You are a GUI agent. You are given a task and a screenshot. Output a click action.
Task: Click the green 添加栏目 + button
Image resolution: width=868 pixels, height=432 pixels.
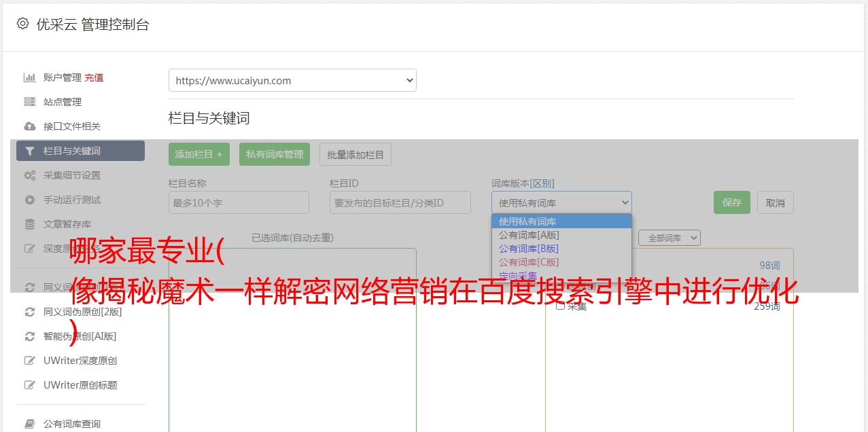[x=199, y=154]
